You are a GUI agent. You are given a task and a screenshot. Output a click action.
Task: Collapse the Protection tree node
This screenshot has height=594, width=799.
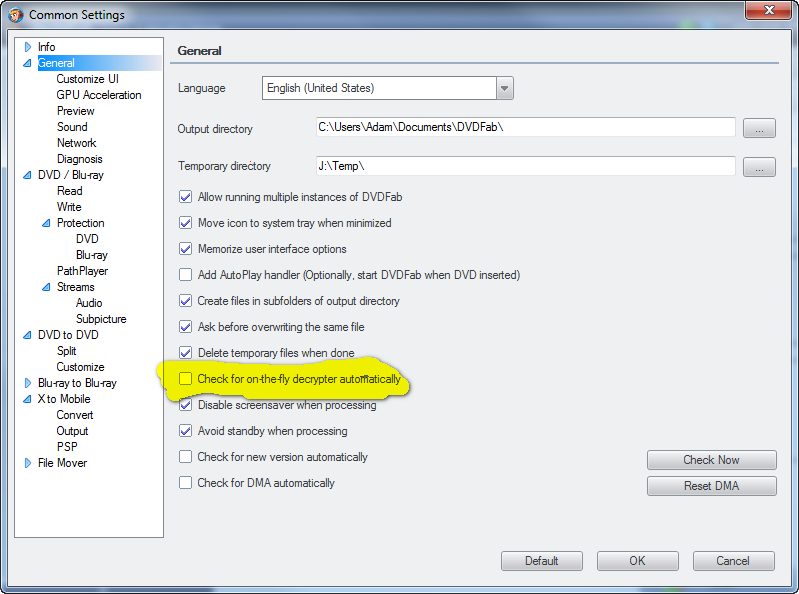(46, 223)
